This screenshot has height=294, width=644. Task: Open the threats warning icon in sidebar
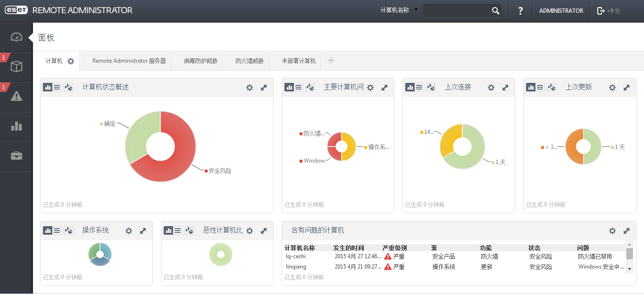pos(17,97)
